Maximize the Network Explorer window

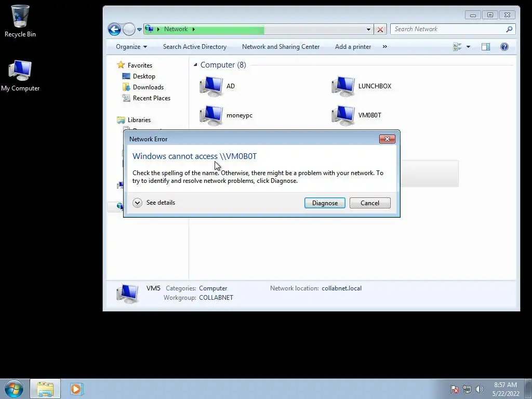coord(490,15)
